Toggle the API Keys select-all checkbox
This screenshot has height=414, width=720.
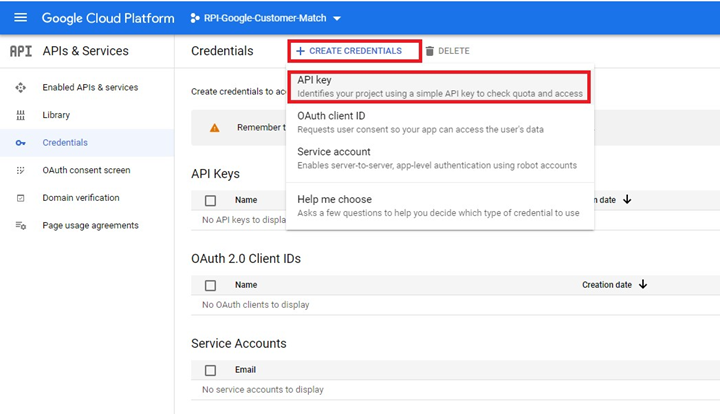coord(210,200)
